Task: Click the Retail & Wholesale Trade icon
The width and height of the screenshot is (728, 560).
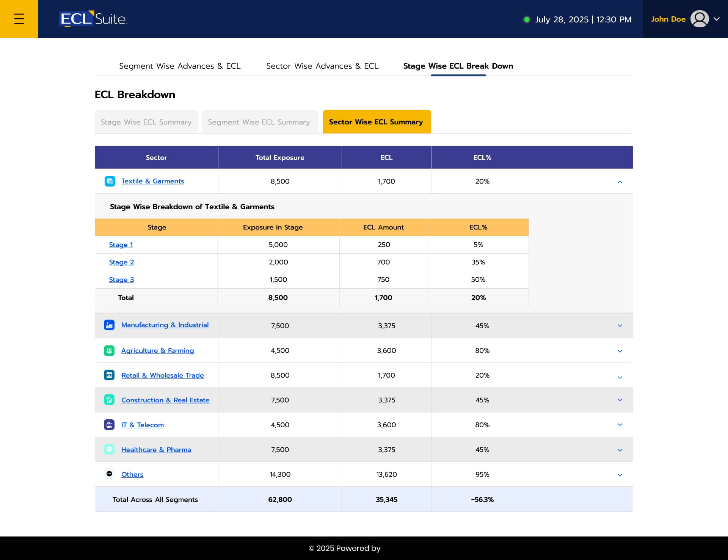Action: click(109, 375)
